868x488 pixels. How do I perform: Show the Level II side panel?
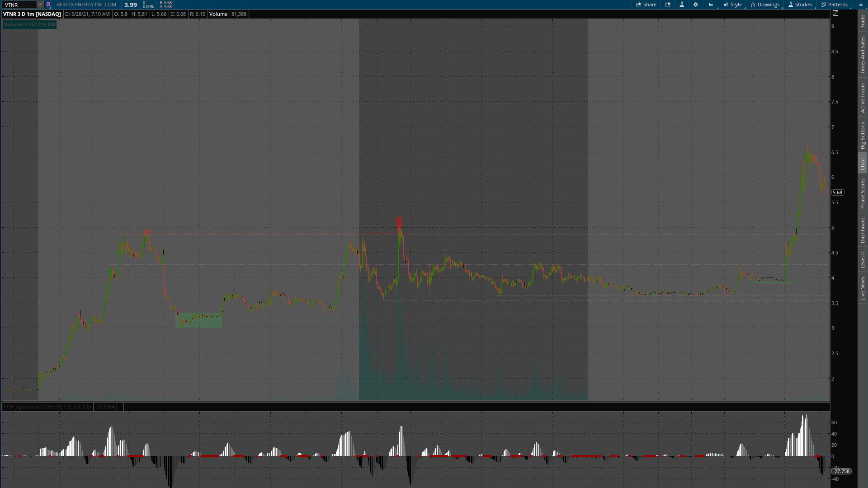(x=863, y=260)
